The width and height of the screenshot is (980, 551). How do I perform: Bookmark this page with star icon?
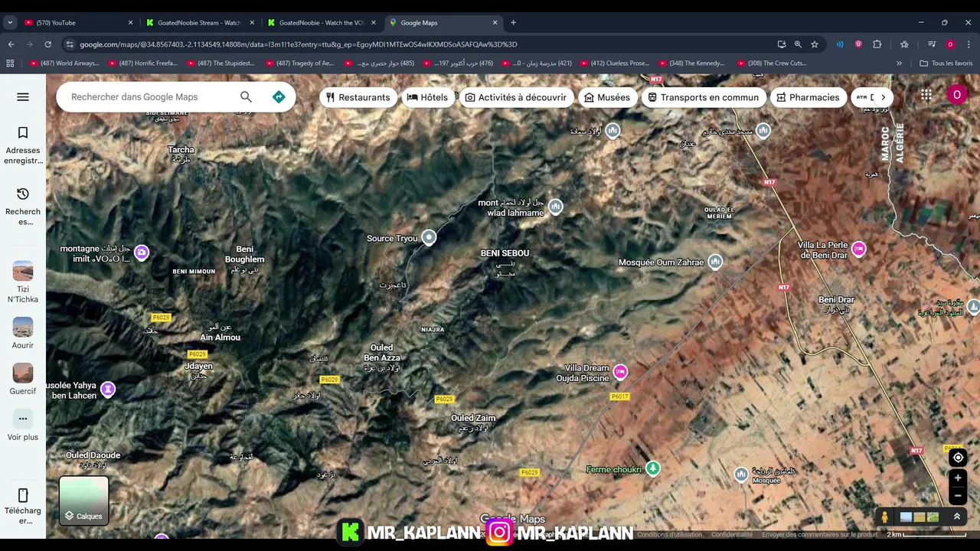pos(815,44)
